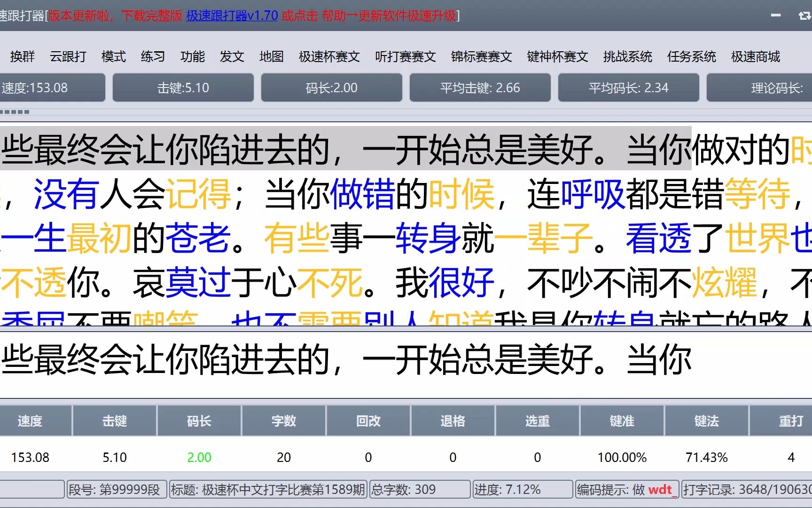Select the 20 character count cell
The width and height of the screenshot is (812, 508).
click(284, 457)
